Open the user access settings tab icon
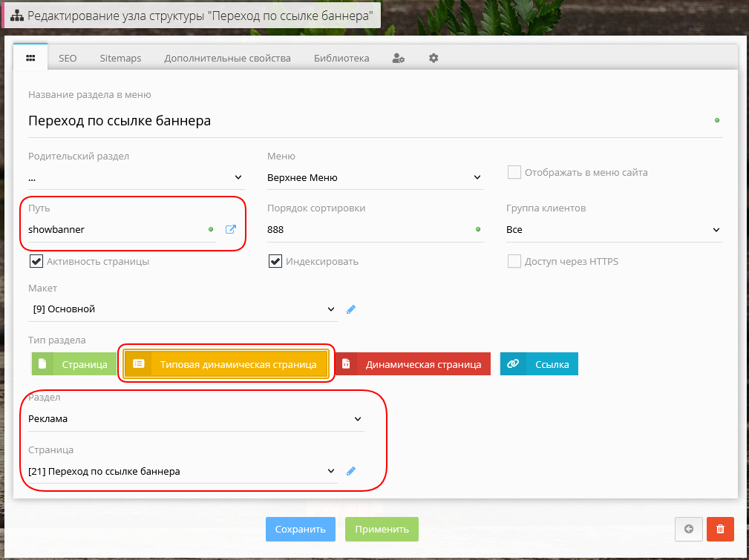749x560 pixels. 398,58
